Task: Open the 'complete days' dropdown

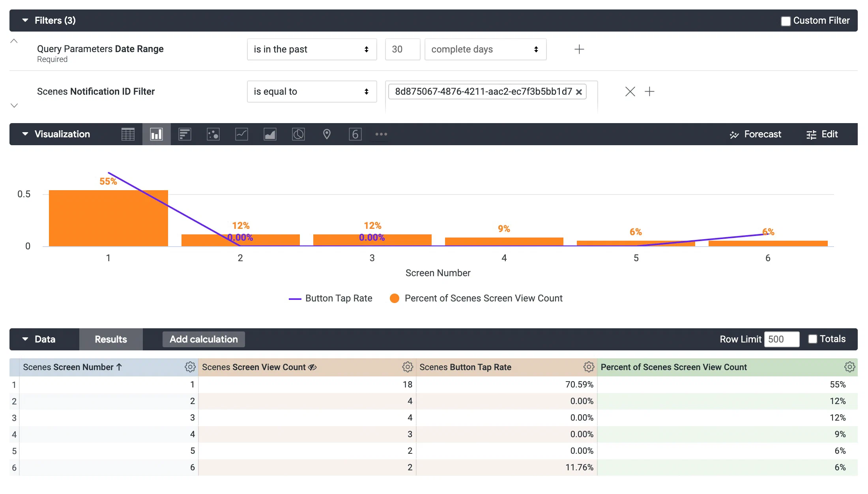Action: 485,49
